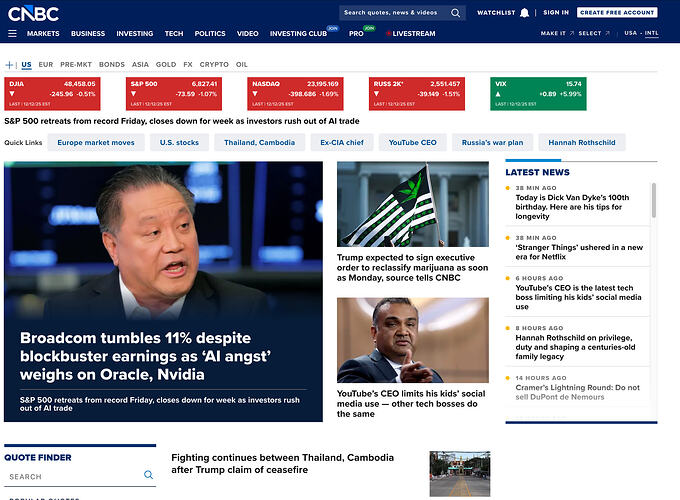Click the Livestream red dot link
This screenshot has width=680, height=500.
[410, 33]
